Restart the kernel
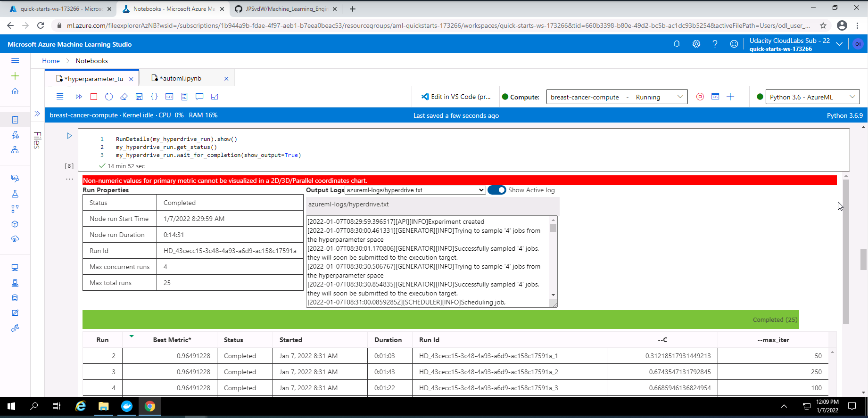This screenshot has width=868, height=418. (109, 97)
